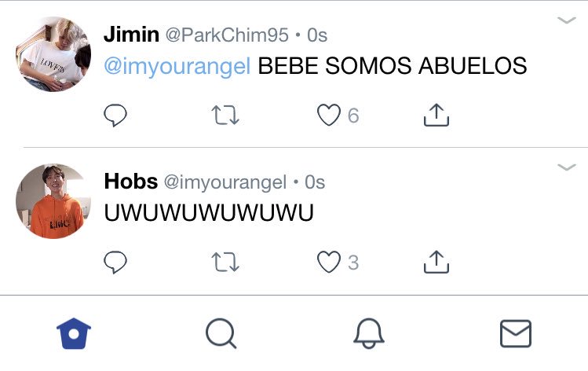
Task: Open the UWUWUWUWUWU tweet text
Action: point(209,213)
